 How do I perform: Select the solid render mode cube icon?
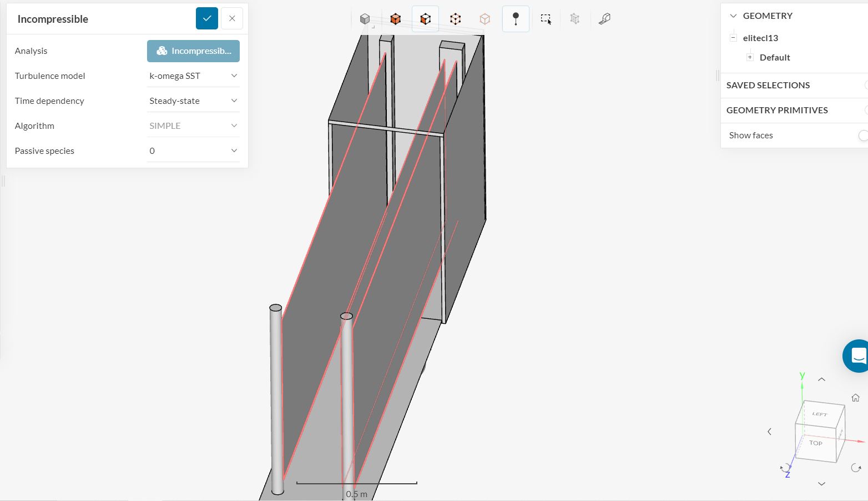(x=365, y=18)
